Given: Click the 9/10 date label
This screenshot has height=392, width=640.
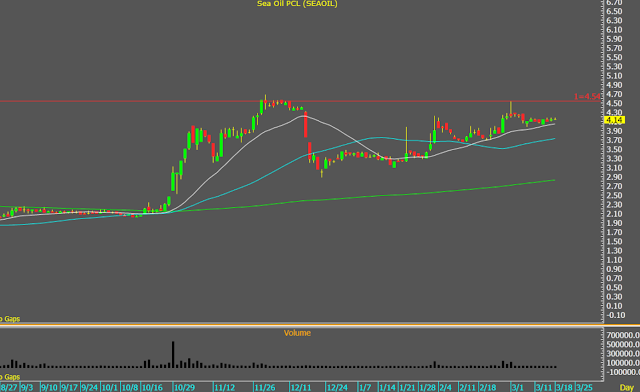Looking at the screenshot, I should tap(49, 387).
